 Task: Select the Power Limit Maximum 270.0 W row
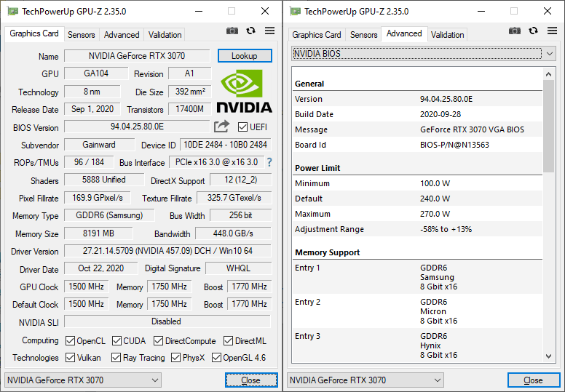point(417,214)
